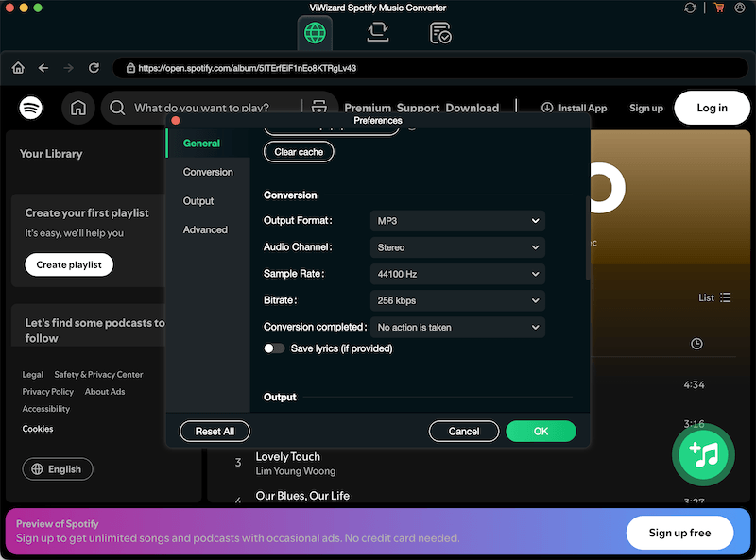Open the Bitrate 256 kbps dropdown
The width and height of the screenshot is (756, 560).
[x=457, y=300]
